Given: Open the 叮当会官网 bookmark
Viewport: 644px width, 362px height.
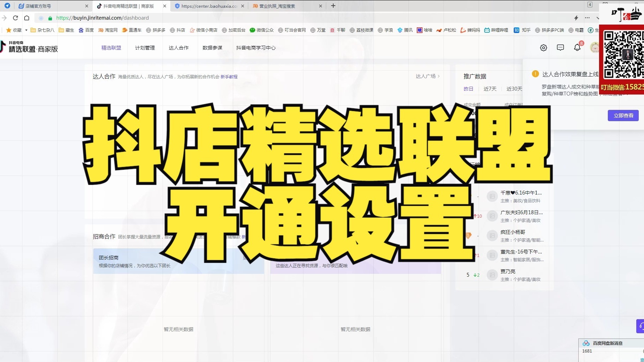Looking at the screenshot, I should point(292,30).
